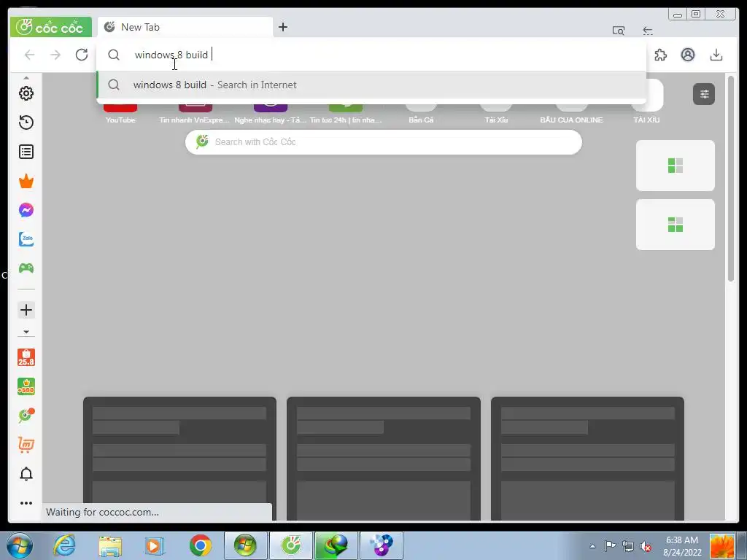Open the Bắn Cá shortcut
The image size is (747, 560).
tap(421, 114)
